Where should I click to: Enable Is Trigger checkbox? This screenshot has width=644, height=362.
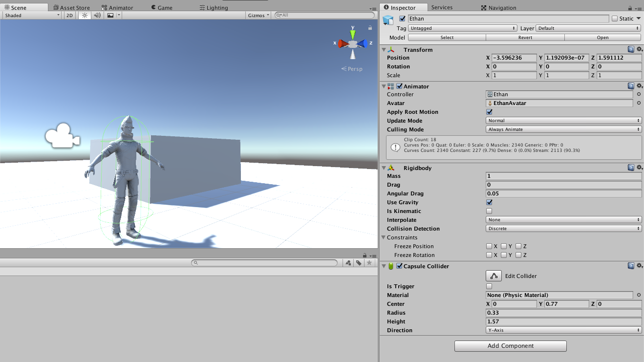point(489,286)
